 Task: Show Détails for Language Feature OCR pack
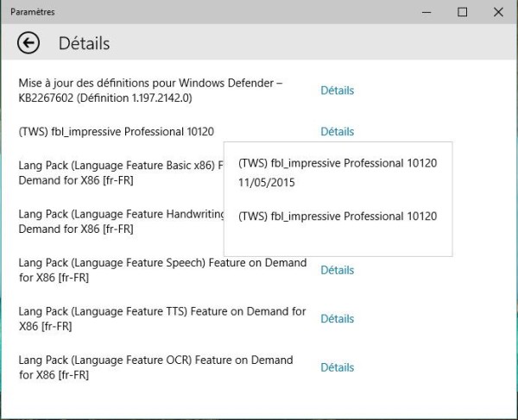[337, 367]
